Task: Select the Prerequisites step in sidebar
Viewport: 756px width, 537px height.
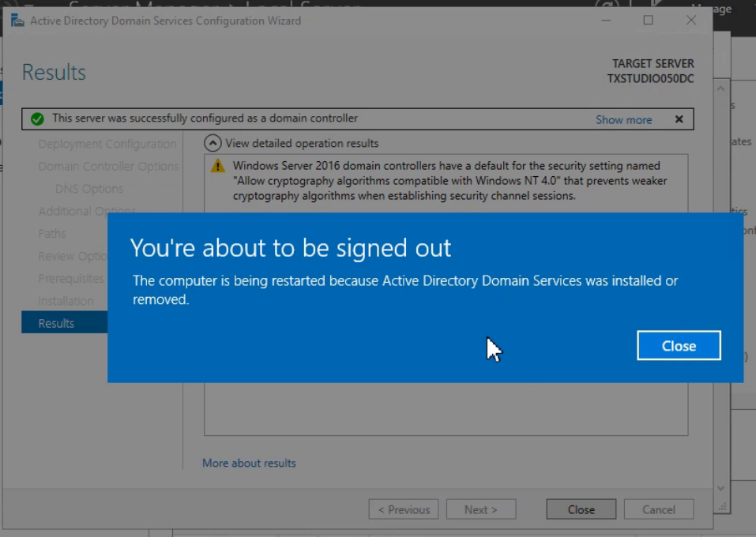Action: pyautogui.click(x=71, y=278)
